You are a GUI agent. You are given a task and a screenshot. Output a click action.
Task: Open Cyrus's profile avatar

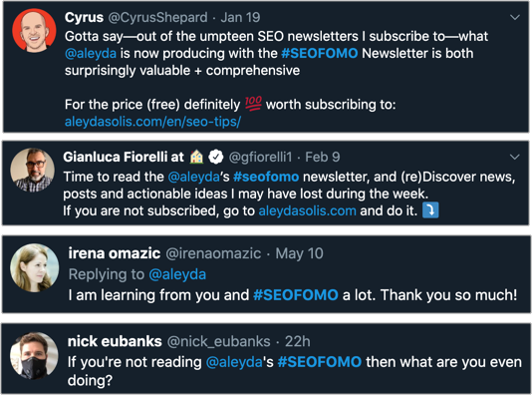point(34,31)
